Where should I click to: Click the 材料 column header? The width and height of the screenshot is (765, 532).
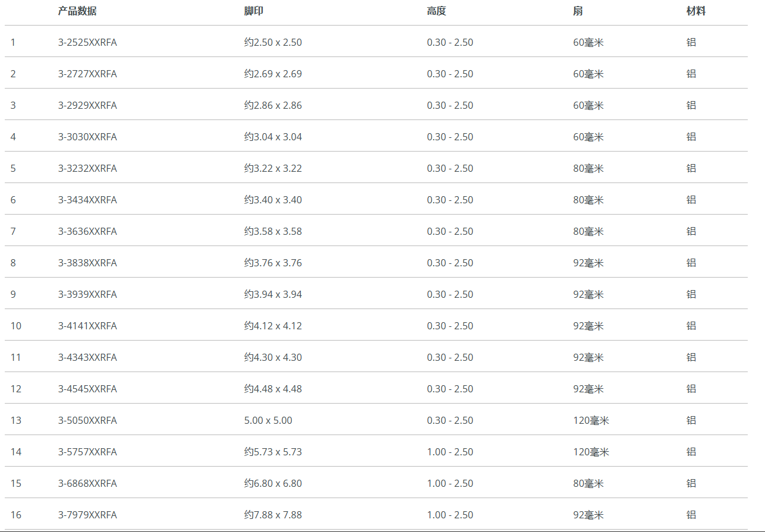click(695, 11)
